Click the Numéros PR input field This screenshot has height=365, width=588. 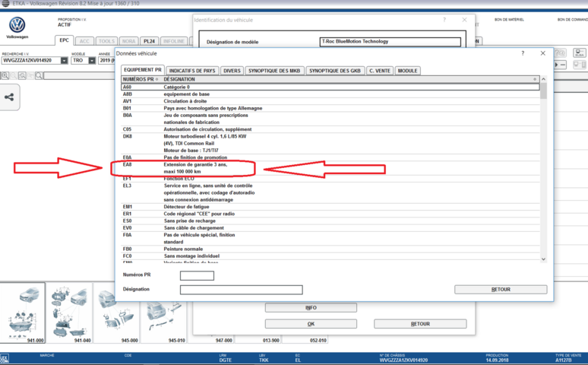197,275
